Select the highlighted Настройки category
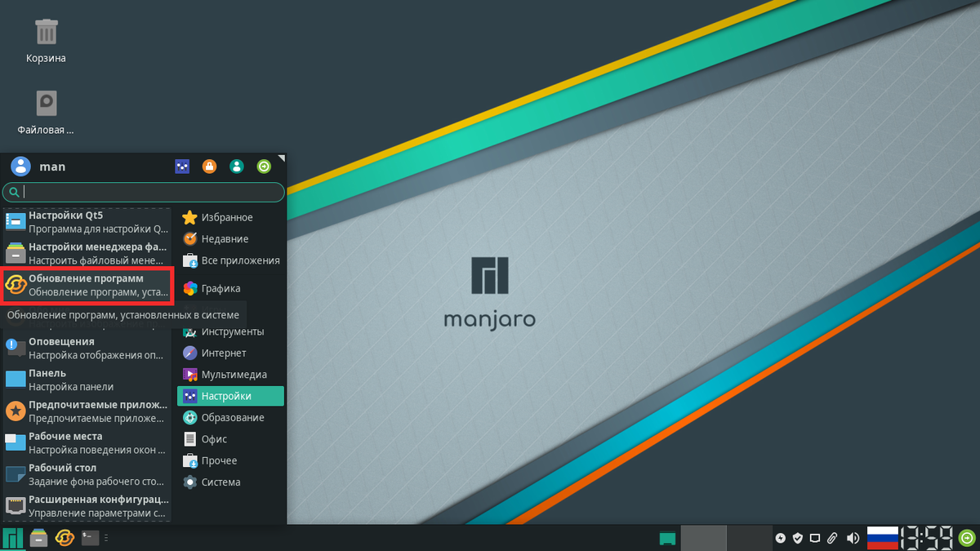The image size is (980, 551). click(230, 396)
